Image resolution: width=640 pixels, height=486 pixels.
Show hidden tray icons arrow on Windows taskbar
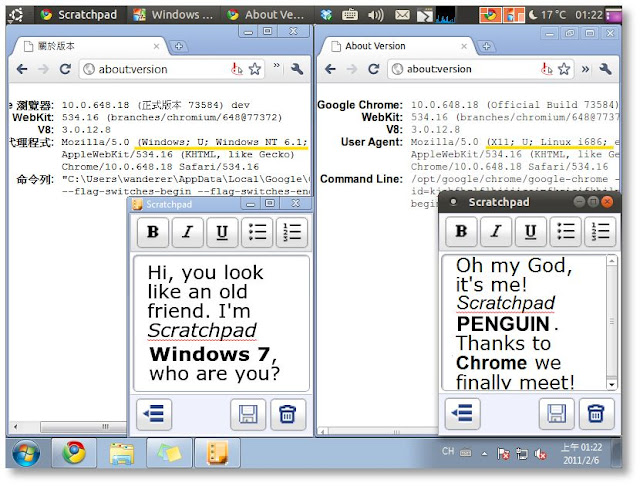pyautogui.click(x=484, y=453)
